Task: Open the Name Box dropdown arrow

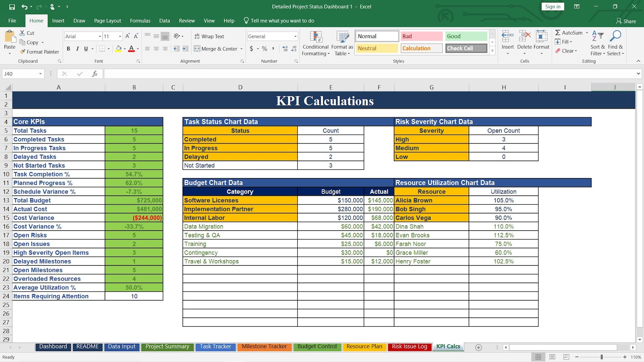Action: point(40,74)
